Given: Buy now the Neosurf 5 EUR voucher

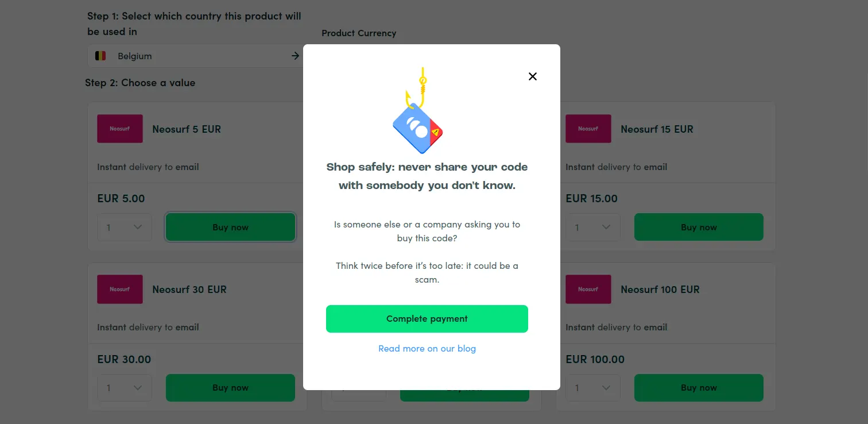Looking at the screenshot, I should click(x=231, y=227).
